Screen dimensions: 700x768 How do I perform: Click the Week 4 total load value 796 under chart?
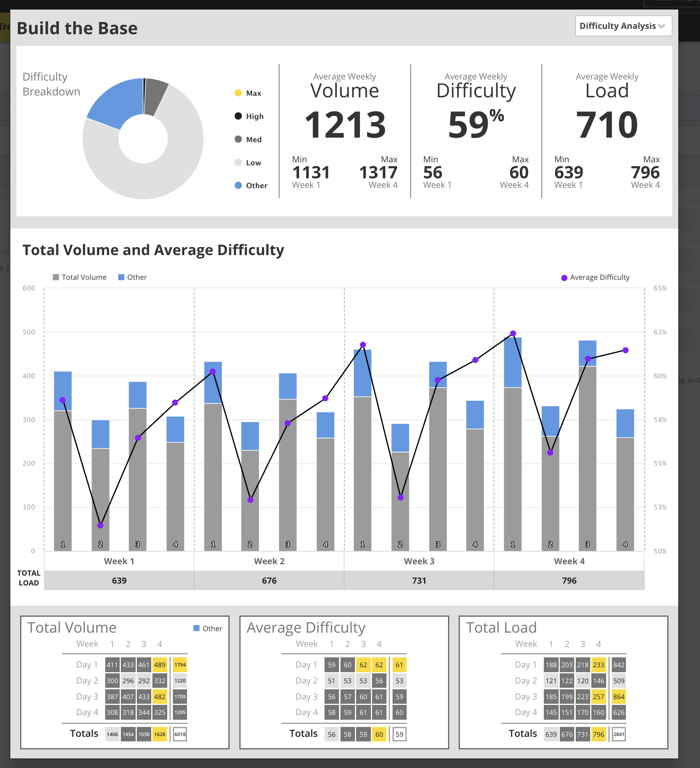pyautogui.click(x=569, y=581)
